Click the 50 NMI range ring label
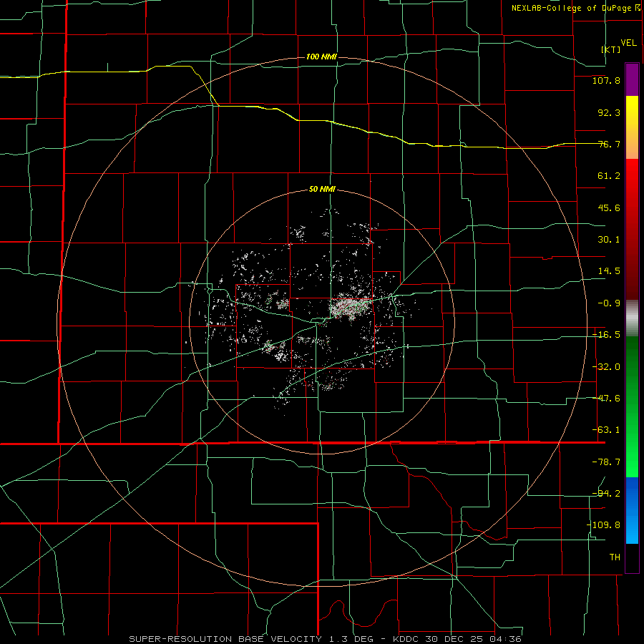This screenshot has width=644, height=644. 322,190
